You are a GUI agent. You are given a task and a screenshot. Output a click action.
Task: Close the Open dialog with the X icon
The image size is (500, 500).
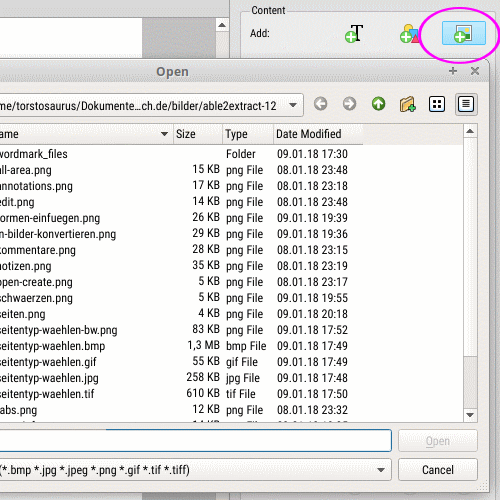475,71
